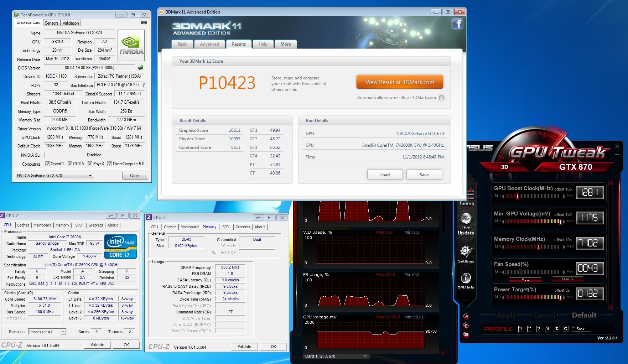
Task: Click the Memory Clock 7102 value display
Action: click(590, 243)
